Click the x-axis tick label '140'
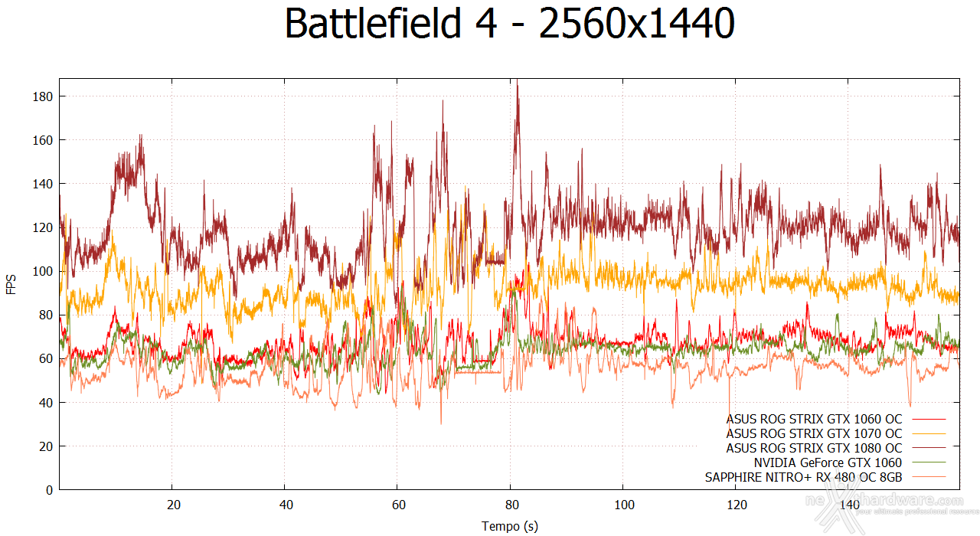This screenshot has height=536, width=980. tap(848, 505)
